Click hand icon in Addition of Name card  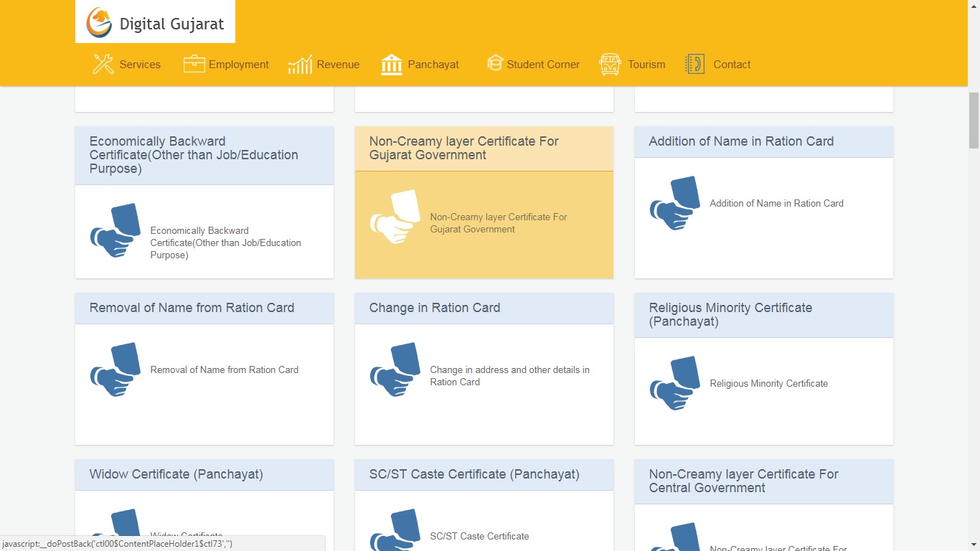click(674, 204)
